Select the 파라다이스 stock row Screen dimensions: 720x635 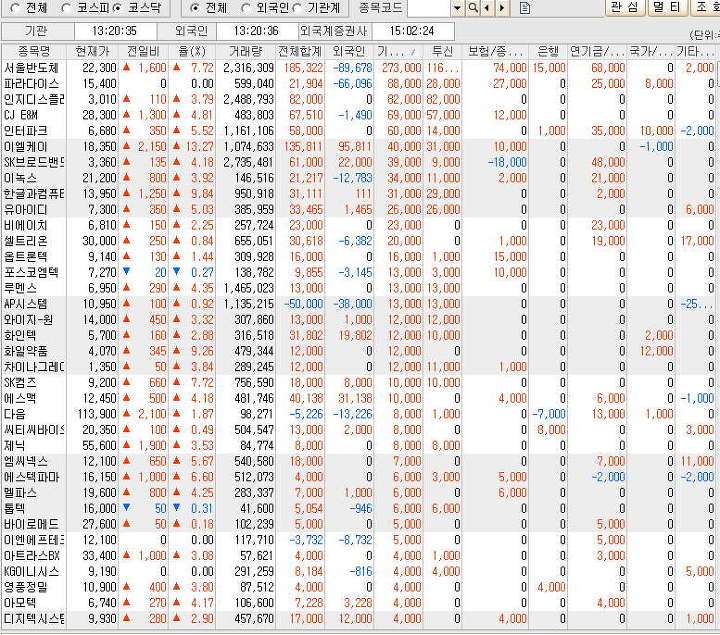359,84
